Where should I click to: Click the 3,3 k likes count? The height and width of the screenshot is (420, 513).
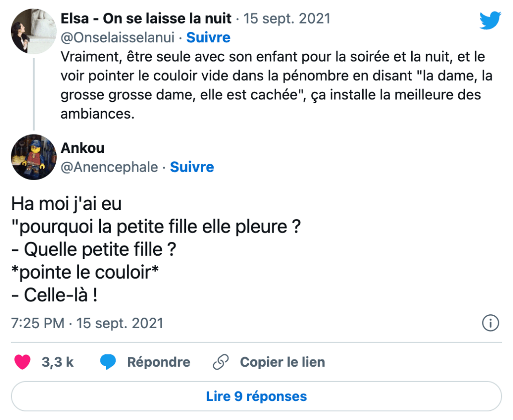(x=58, y=362)
